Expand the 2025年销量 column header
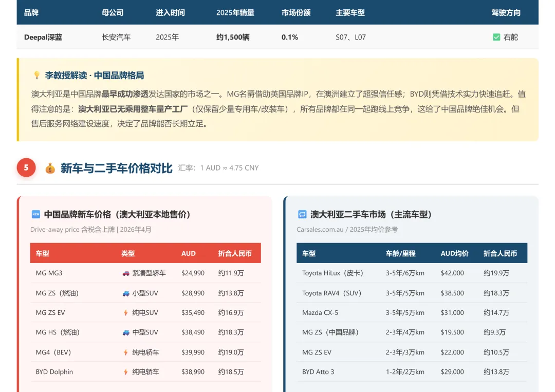 pos(236,12)
